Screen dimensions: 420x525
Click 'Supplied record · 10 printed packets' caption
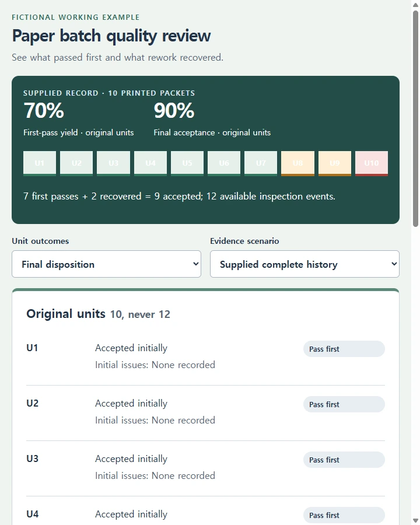click(x=109, y=93)
